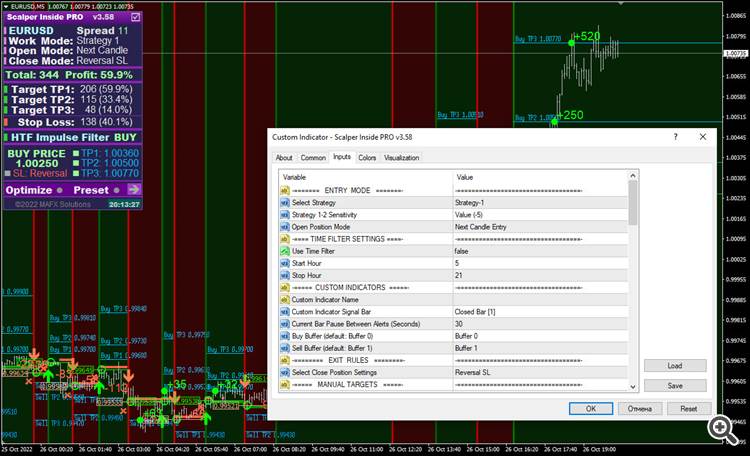The width and height of the screenshot is (750, 456).
Task: Click the HTF Impulse Filter BUY label
Action: [74, 137]
